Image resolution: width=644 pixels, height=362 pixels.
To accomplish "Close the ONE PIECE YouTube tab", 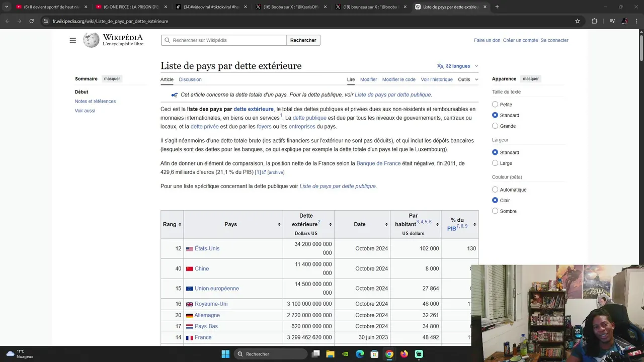I will (165, 7).
